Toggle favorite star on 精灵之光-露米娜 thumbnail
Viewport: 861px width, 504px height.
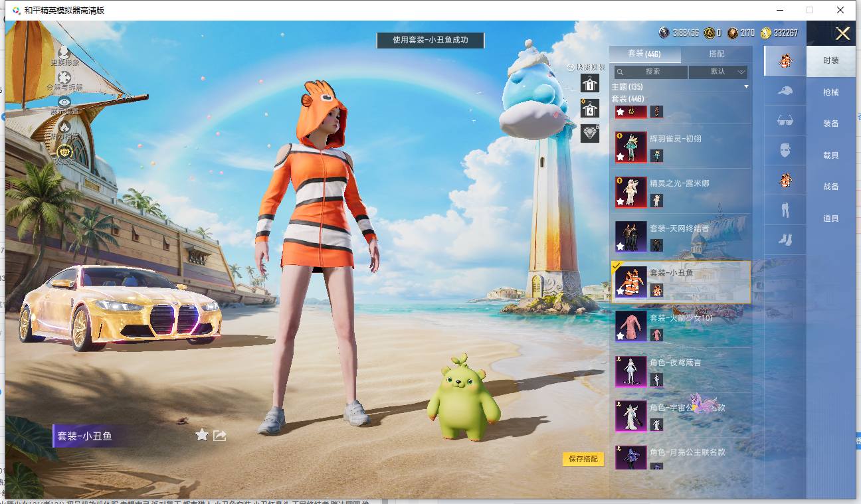tap(621, 202)
